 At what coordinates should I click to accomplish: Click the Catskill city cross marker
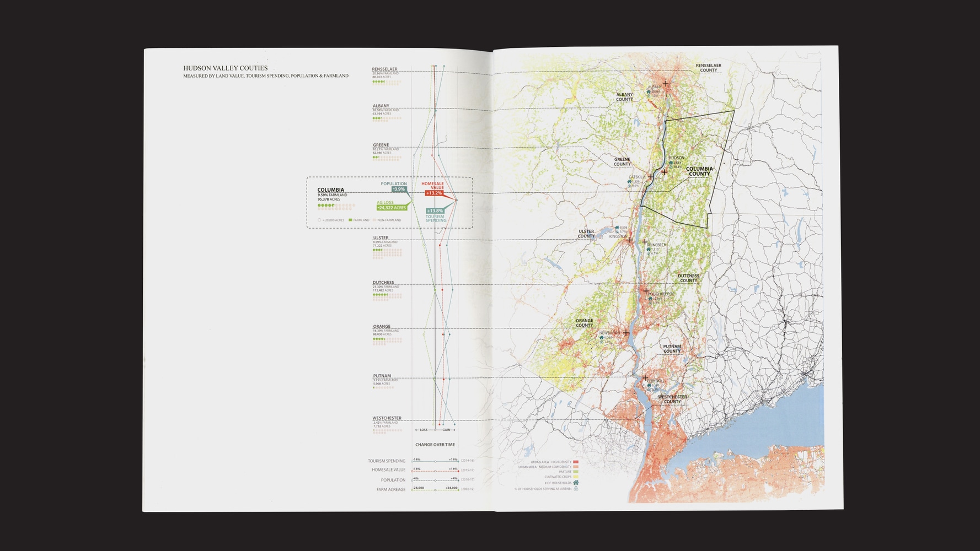651,177
